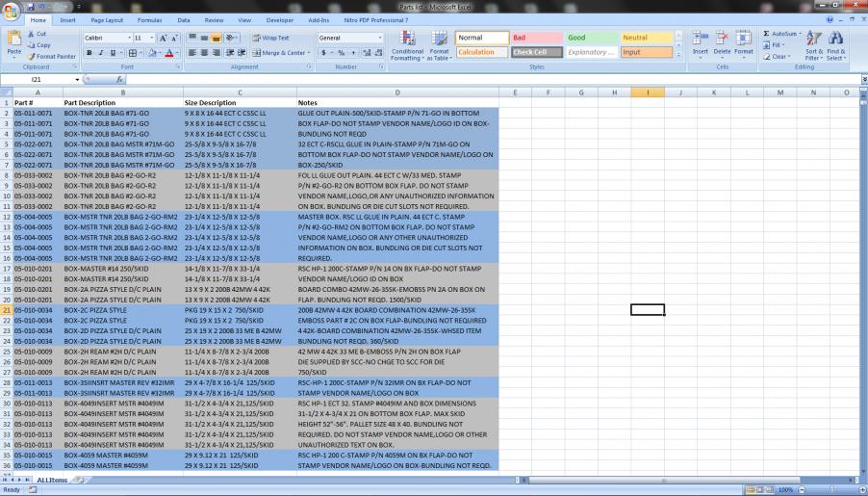Select column D header
Viewport: 868px width, 496px height.
point(397,92)
